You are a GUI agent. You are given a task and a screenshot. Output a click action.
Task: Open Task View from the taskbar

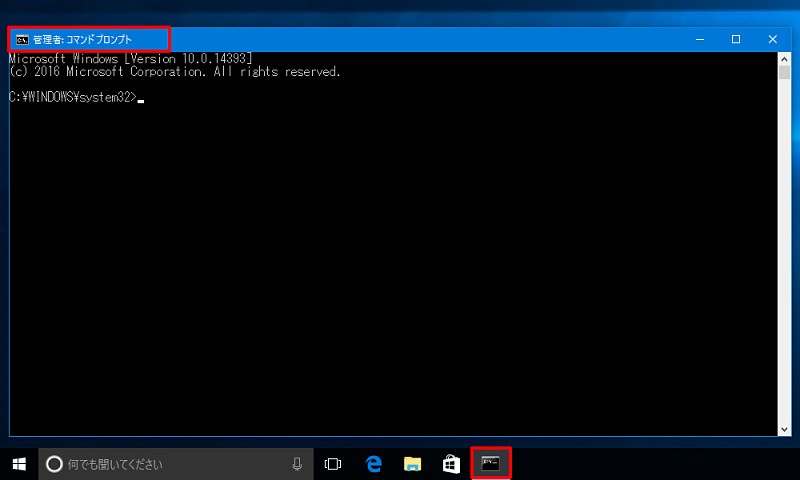pyautogui.click(x=333, y=464)
